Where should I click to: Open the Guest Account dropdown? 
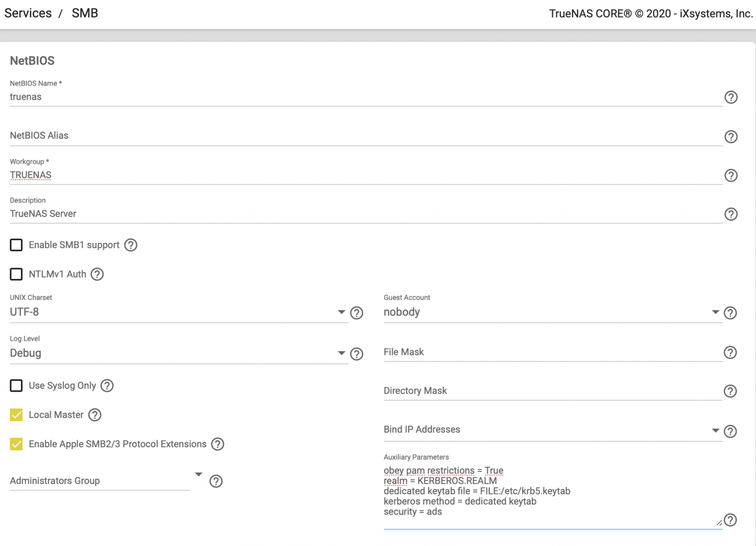[x=553, y=312]
